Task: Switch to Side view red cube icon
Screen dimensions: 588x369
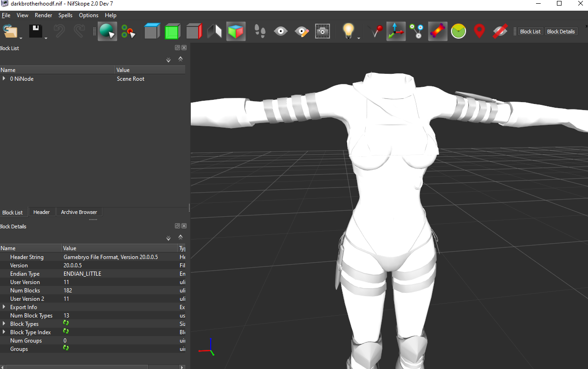Action: [x=194, y=32]
